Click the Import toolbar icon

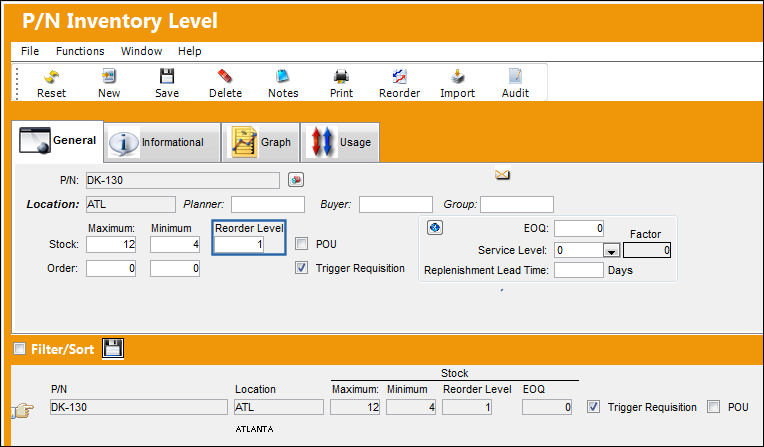pos(457,77)
